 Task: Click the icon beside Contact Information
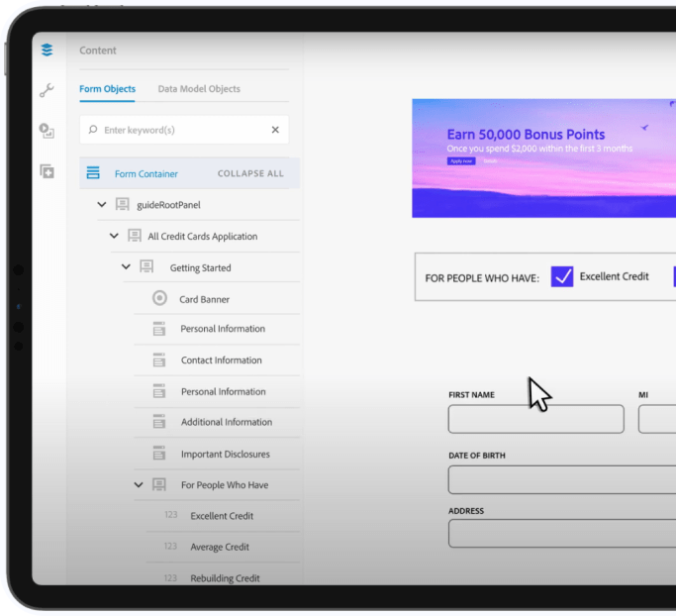(x=159, y=359)
